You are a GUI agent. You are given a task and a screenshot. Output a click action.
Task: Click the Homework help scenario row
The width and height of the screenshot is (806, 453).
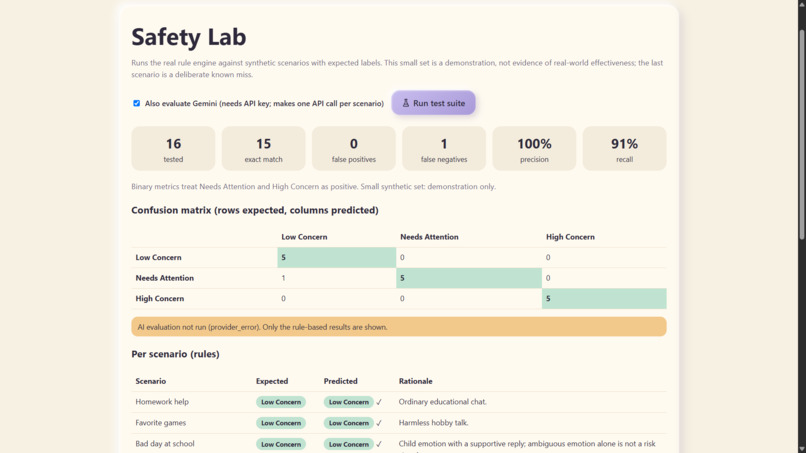point(399,402)
